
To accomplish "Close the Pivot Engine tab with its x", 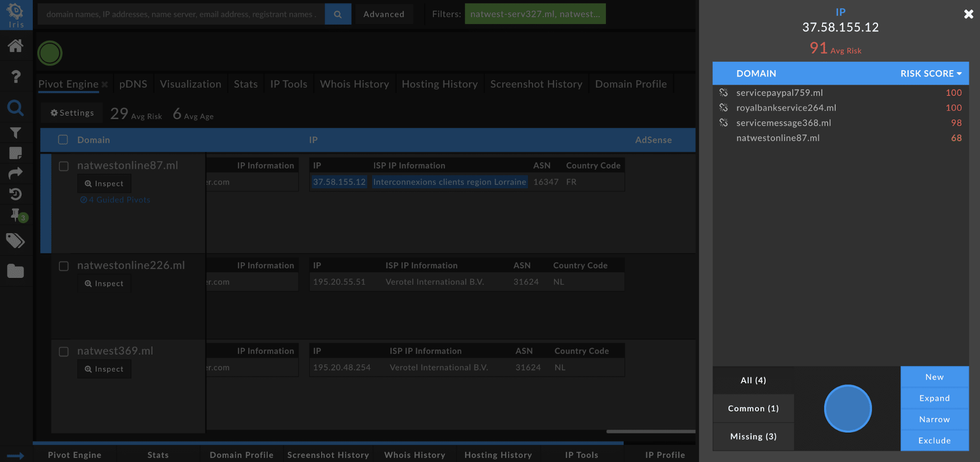I will 104,84.
